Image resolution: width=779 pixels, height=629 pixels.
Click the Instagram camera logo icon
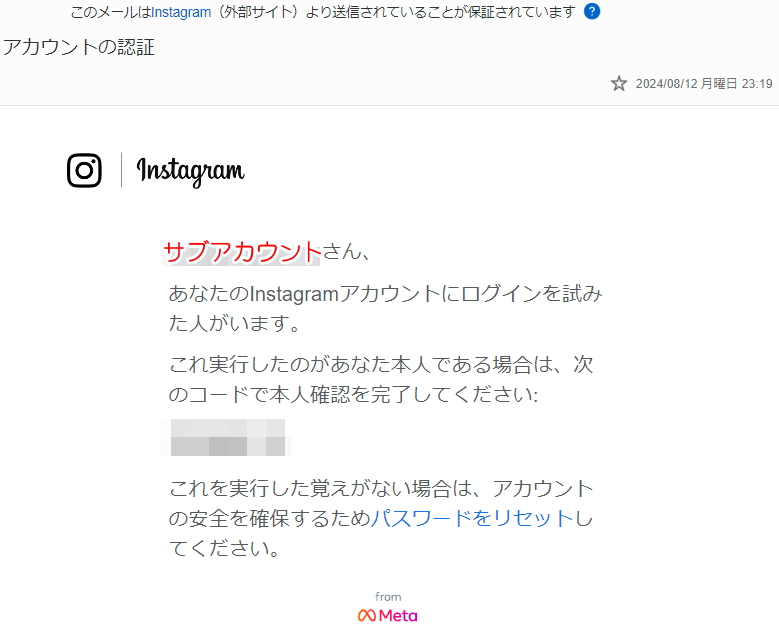[x=84, y=170]
